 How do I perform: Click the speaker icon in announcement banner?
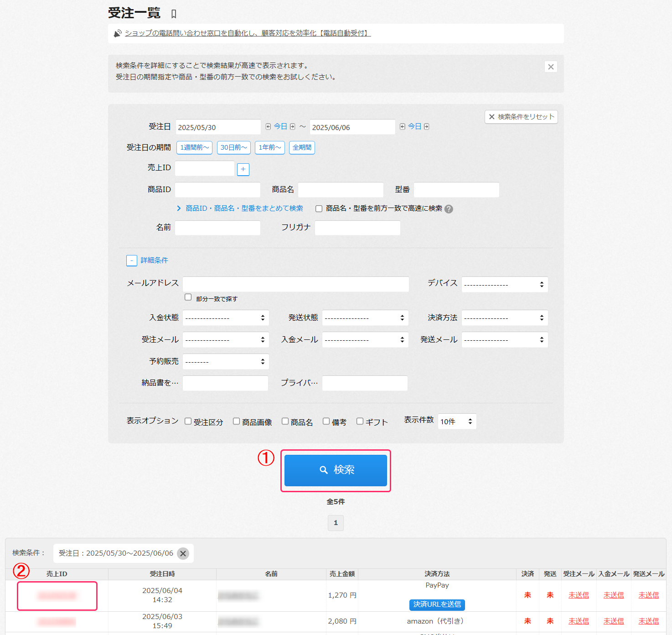(x=118, y=33)
